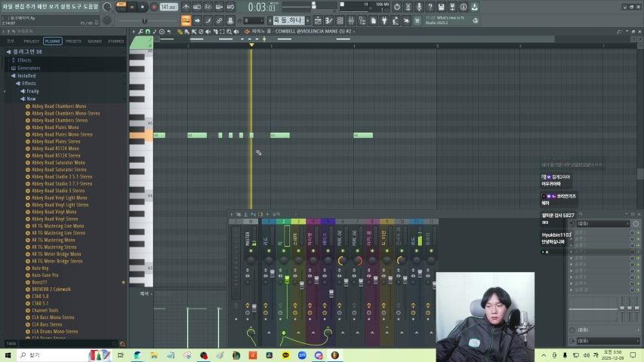Click the microphone recording icon in toolbar

pos(418,7)
